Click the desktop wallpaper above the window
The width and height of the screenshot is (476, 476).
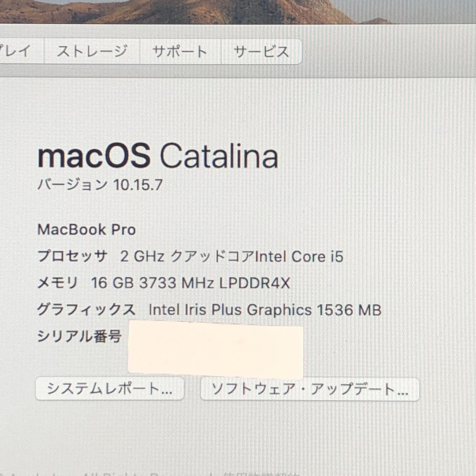pyautogui.click(x=238, y=11)
